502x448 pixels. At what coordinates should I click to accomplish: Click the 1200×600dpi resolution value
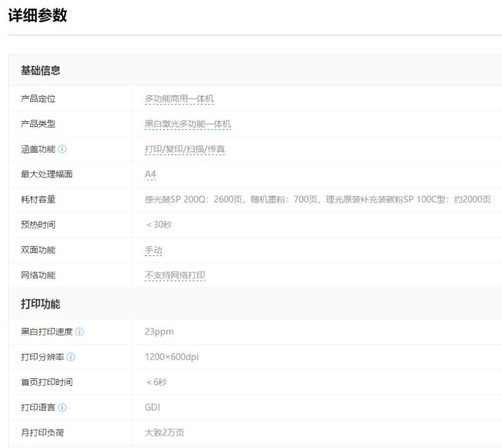pos(172,357)
